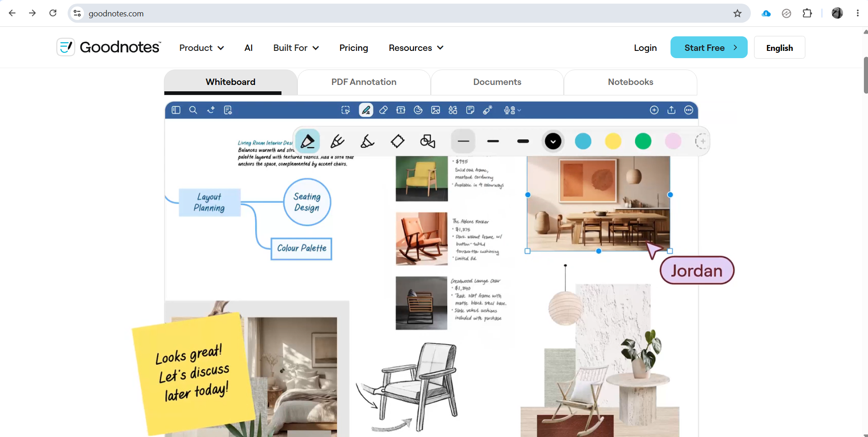Pick the blue color swatch

click(x=583, y=141)
